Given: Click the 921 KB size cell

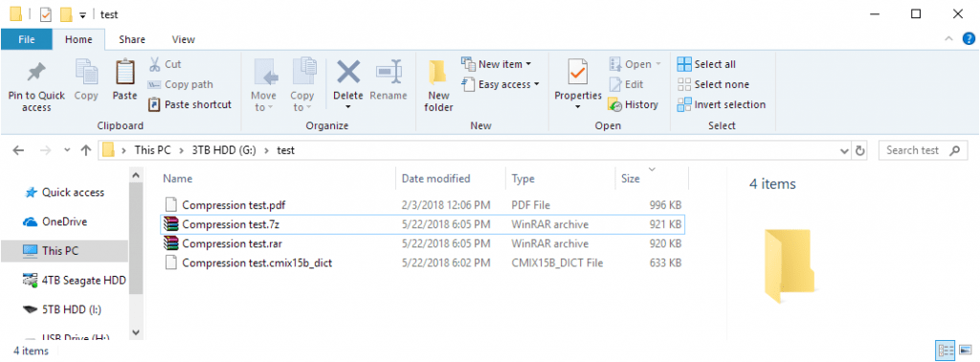Looking at the screenshot, I should 665,224.
